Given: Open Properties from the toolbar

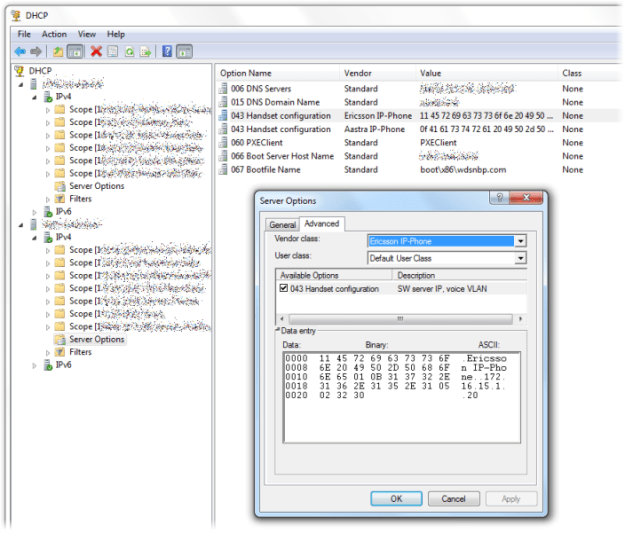Looking at the screenshot, I should coord(113,51).
